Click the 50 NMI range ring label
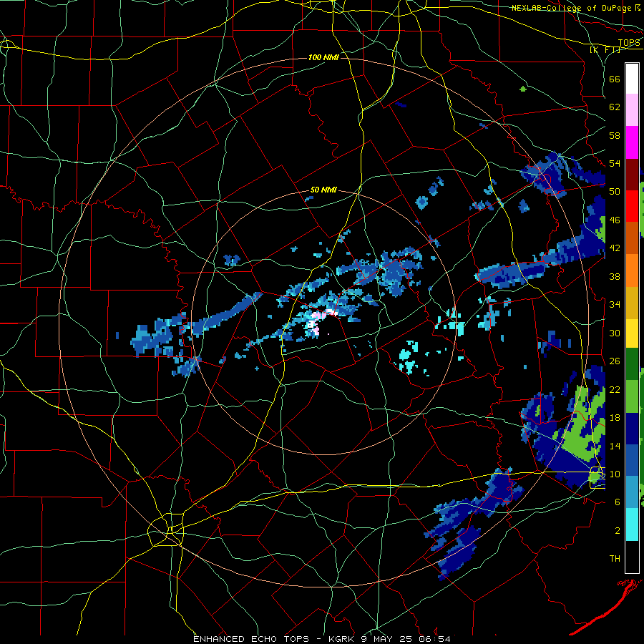 [x=323, y=190]
